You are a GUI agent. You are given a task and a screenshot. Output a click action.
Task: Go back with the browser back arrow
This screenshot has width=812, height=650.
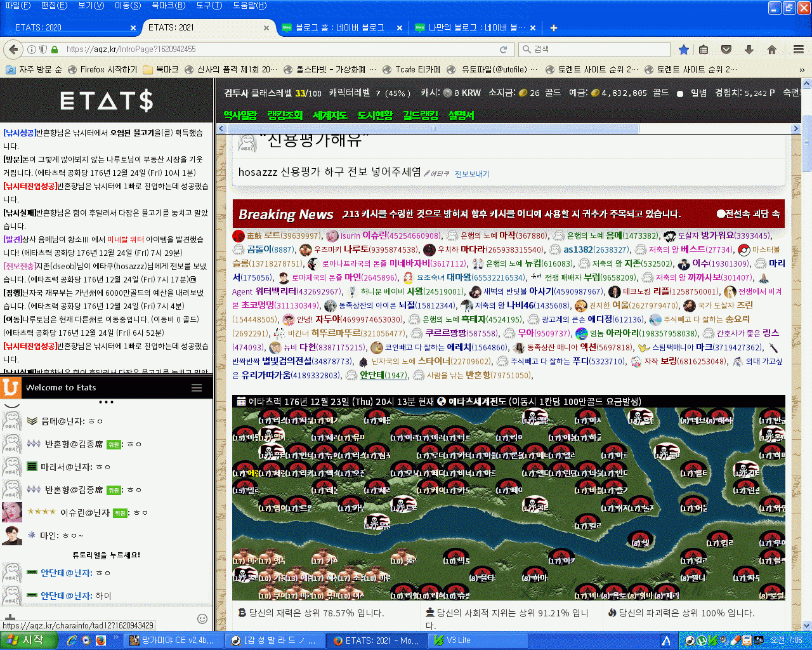13,49
